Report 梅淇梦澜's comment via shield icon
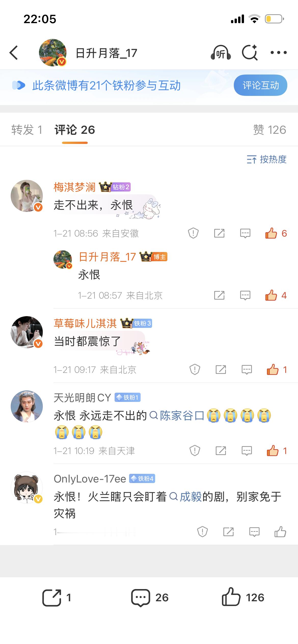 click(x=193, y=233)
